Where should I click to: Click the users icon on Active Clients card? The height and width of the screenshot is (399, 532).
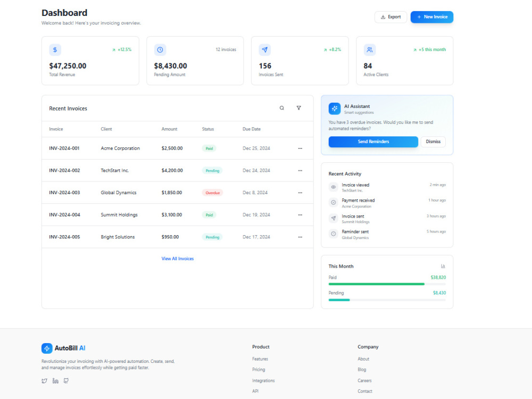370,50
